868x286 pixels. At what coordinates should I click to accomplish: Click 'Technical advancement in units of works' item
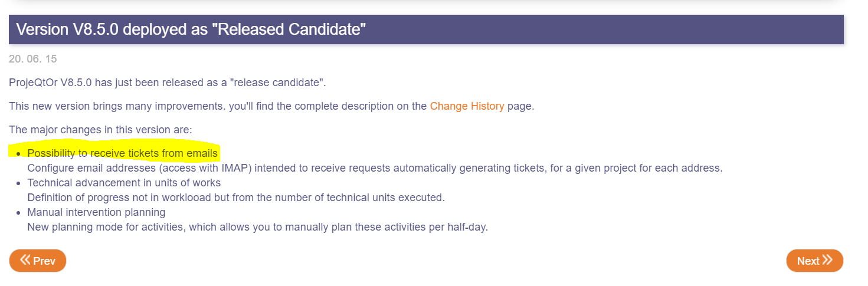click(124, 183)
